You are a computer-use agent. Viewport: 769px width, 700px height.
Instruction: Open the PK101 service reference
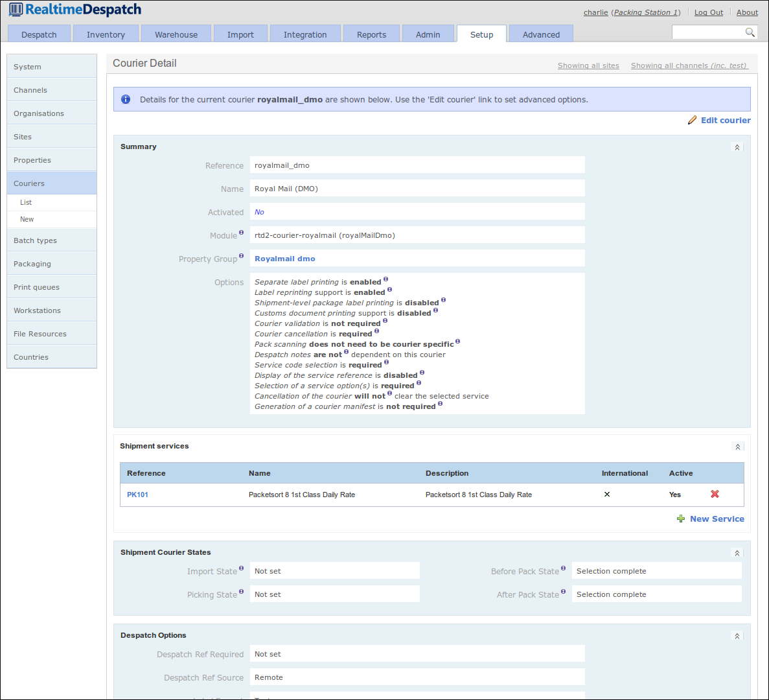(138, 495)
